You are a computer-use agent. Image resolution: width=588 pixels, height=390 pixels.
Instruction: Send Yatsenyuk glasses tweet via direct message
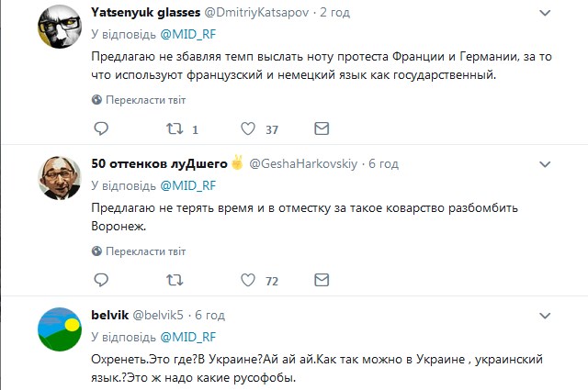pyautogui.click(x=321, y=128)
